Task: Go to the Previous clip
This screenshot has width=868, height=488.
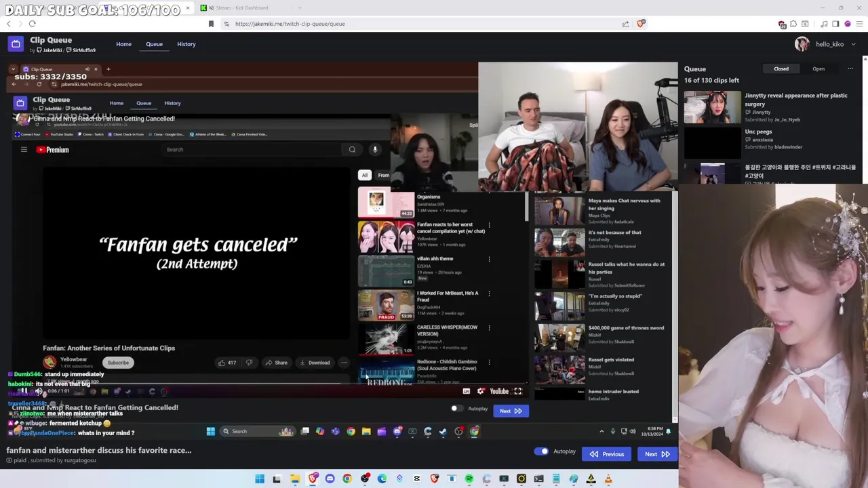Action: 607,454
